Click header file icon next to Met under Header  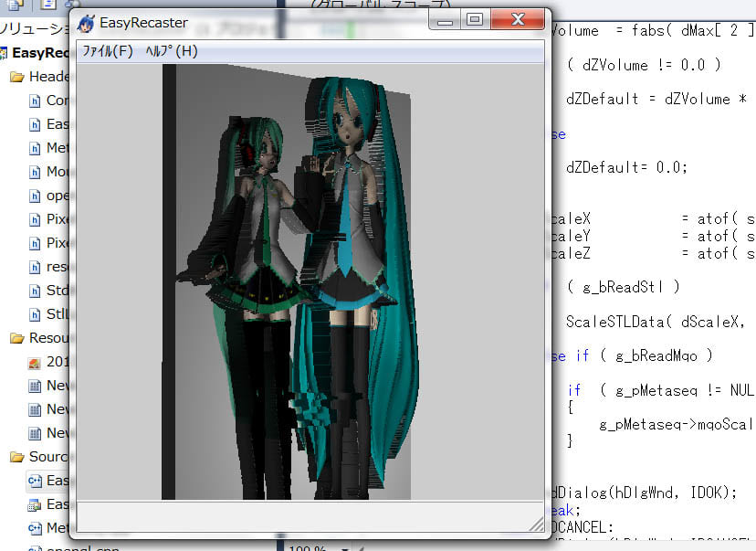coord(35,148)
